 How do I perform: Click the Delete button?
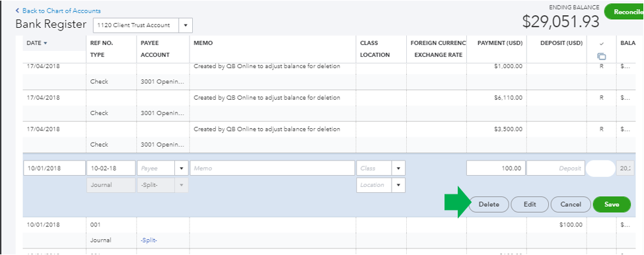pyautogui.click(x=489, y=205)
